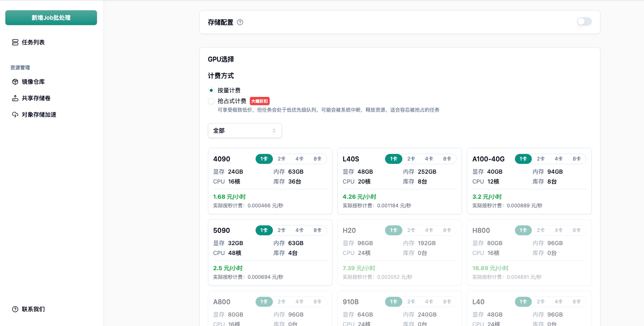Select the 抢占式计费 radio button
The height and width of the screenshot is (326, 644).
tap(211, 101)
